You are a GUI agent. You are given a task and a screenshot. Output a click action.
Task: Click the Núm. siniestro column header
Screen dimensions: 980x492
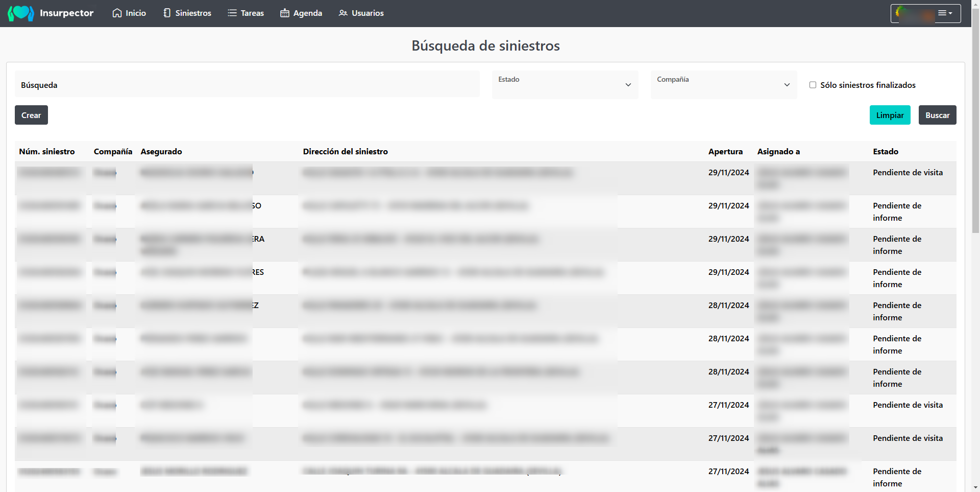click(47, 152)
